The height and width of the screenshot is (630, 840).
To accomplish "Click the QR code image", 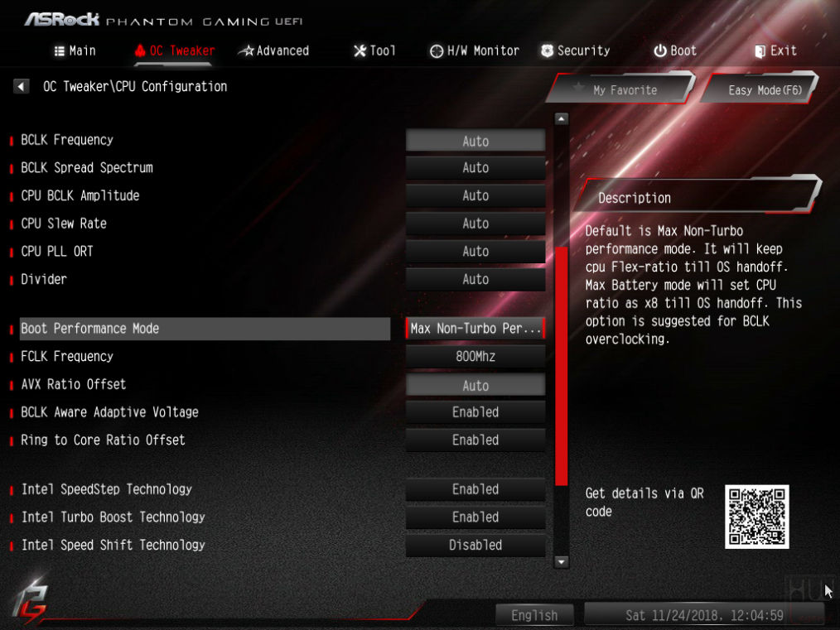I will [756, 517].
